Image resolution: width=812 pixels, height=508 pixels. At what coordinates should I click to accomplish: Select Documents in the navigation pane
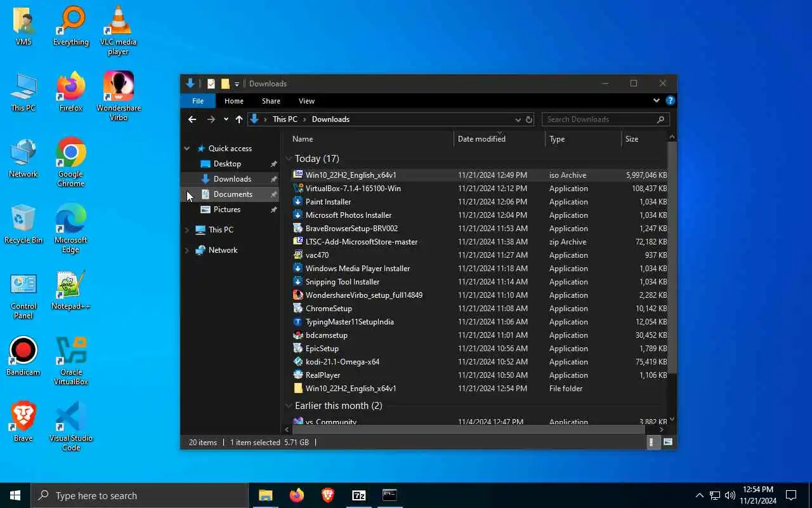[x=233, y=194]
